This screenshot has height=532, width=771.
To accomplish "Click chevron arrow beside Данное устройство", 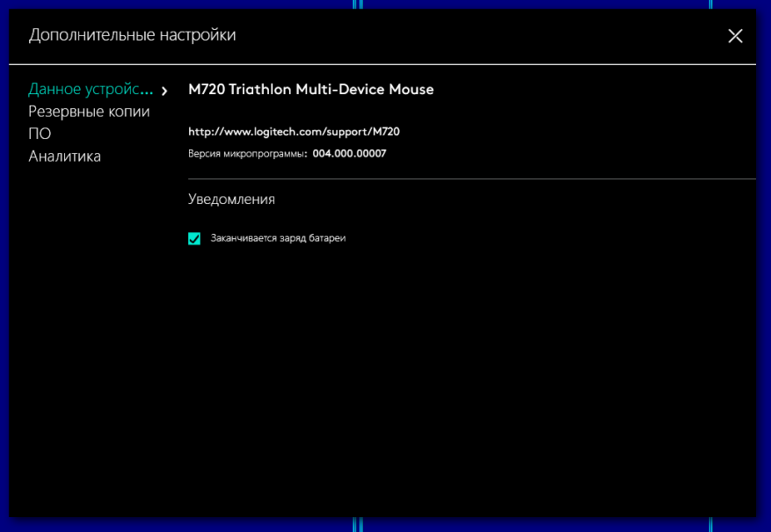I will pos(164,91).
